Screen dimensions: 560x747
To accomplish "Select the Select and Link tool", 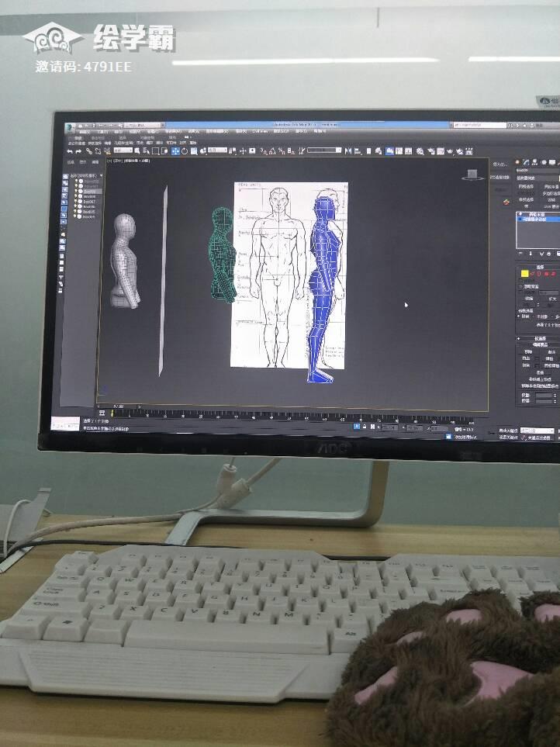I will 89,151.
